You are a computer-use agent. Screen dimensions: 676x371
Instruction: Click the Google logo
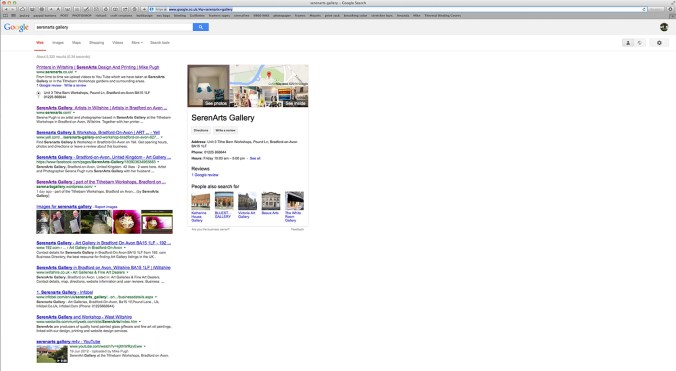[16, 27]
